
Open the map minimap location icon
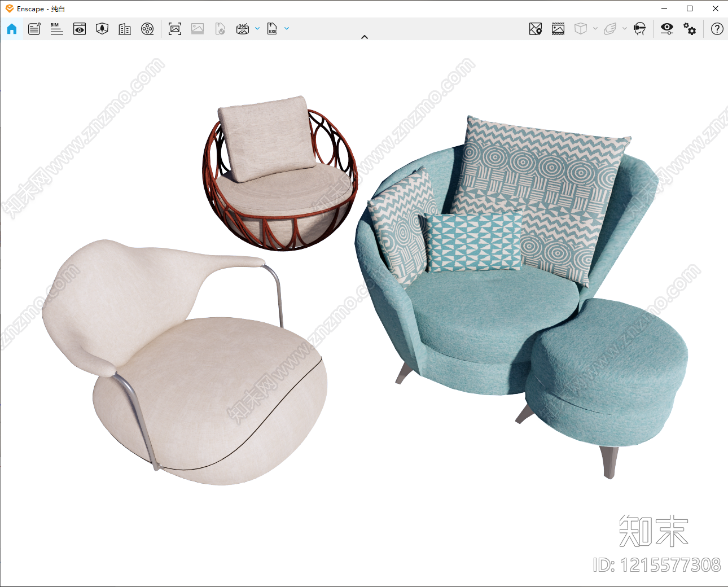coord(536,29)
